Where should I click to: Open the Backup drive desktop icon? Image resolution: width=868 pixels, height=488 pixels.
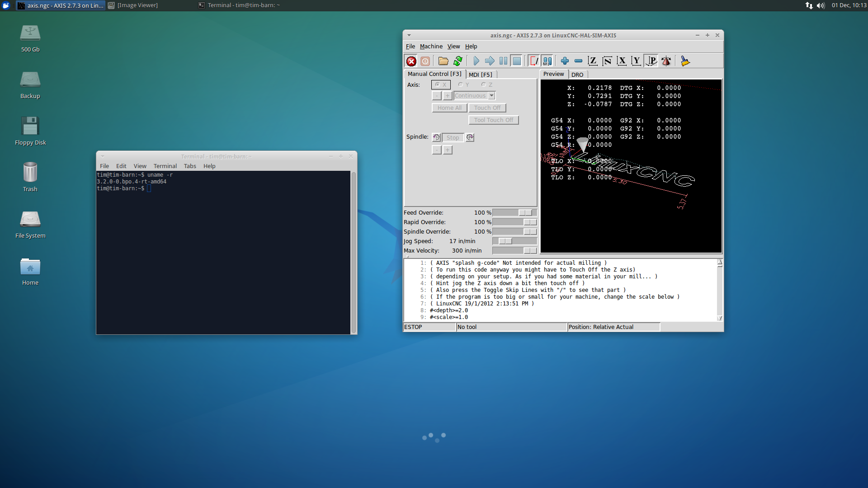point(30,84)
